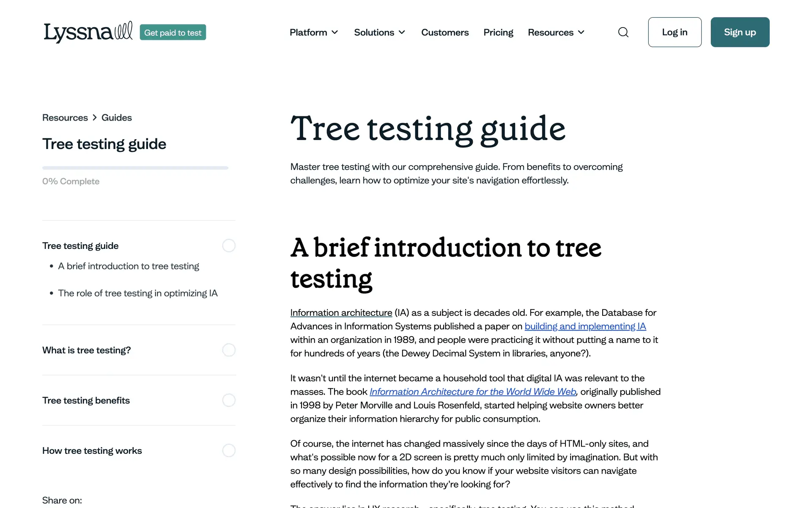Screen dimensions: 812x508
Task: Expand the Platform dropdown menu
Action: tap(314, 32)
